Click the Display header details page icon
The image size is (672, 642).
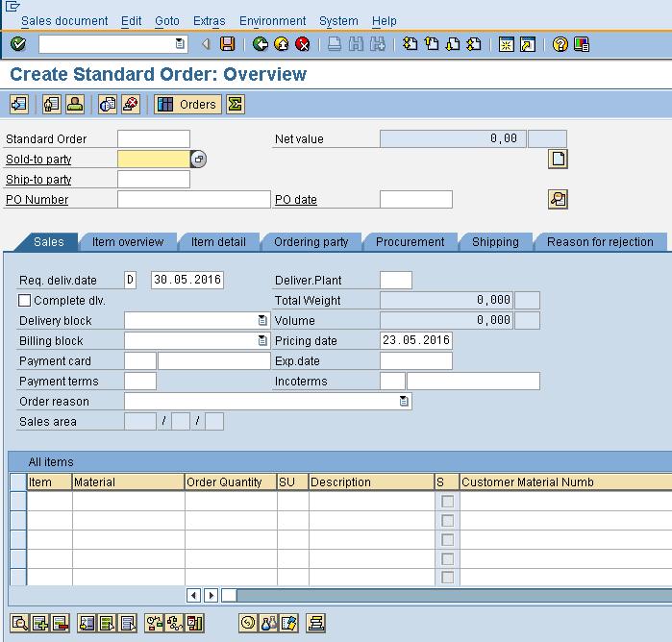pyautogui.click(x=558, y=159)
